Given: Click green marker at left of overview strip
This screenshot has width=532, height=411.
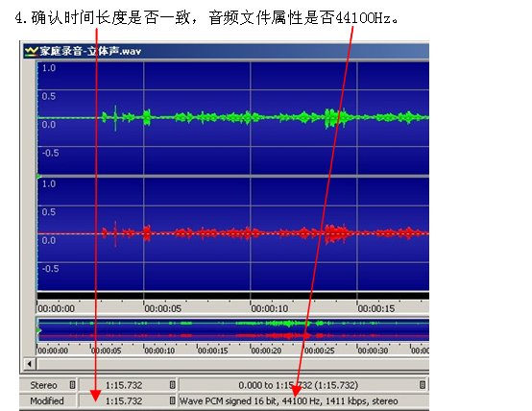Looking at the screenshot, I should 39,330.
